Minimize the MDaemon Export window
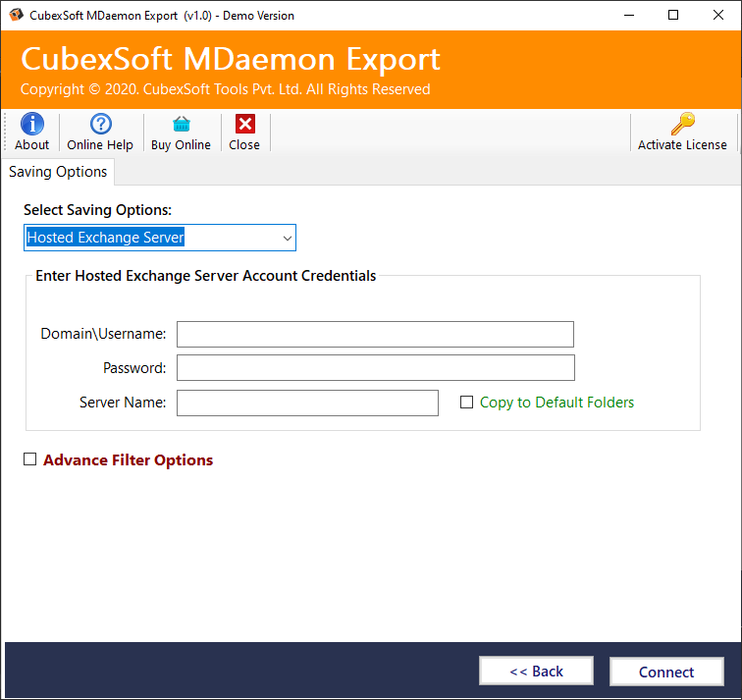This screenshot has width=742, height=700. coord(628,15)
